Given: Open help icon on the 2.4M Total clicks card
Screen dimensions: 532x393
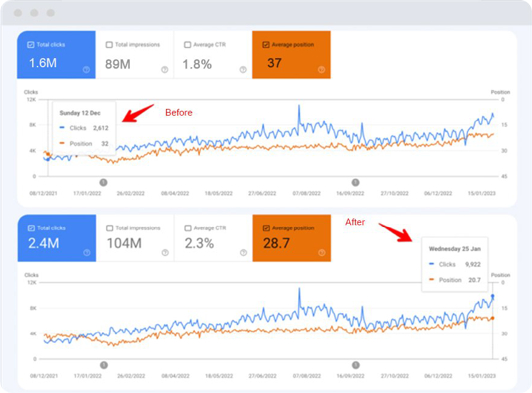Looking at the screenshot, I should (x=87, y=253).
